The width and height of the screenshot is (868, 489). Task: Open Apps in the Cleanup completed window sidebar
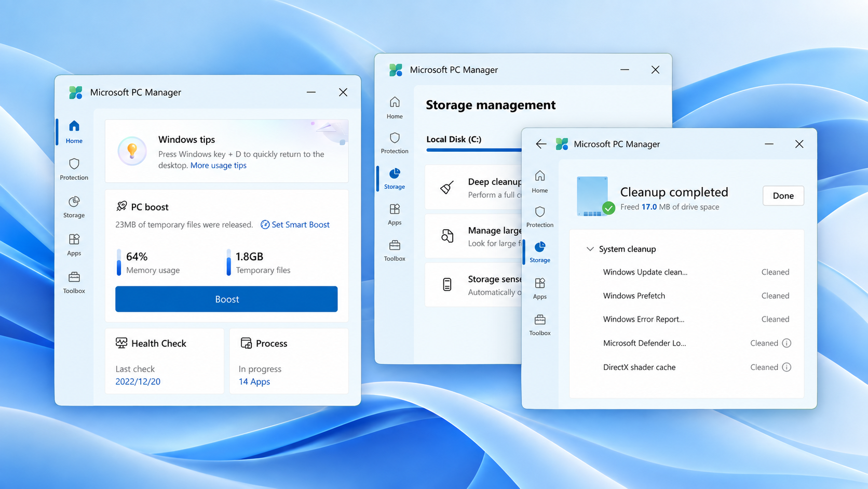540,288
